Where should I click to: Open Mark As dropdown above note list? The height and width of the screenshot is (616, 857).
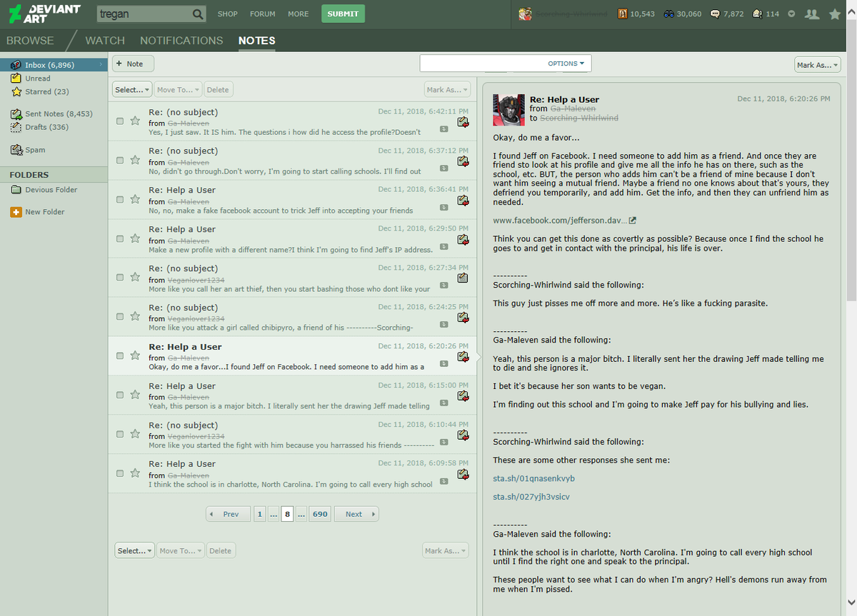pos(447,90)
